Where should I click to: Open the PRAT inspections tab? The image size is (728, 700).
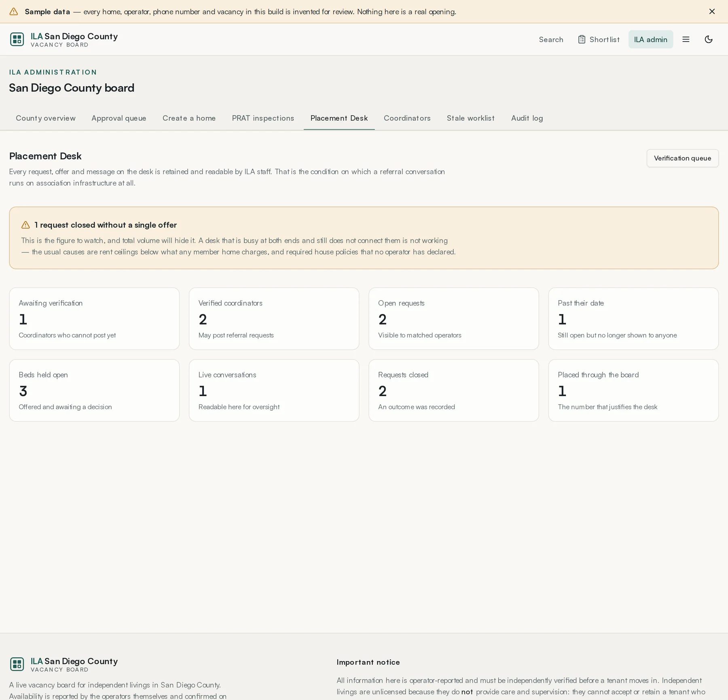(x=263, y=118)
